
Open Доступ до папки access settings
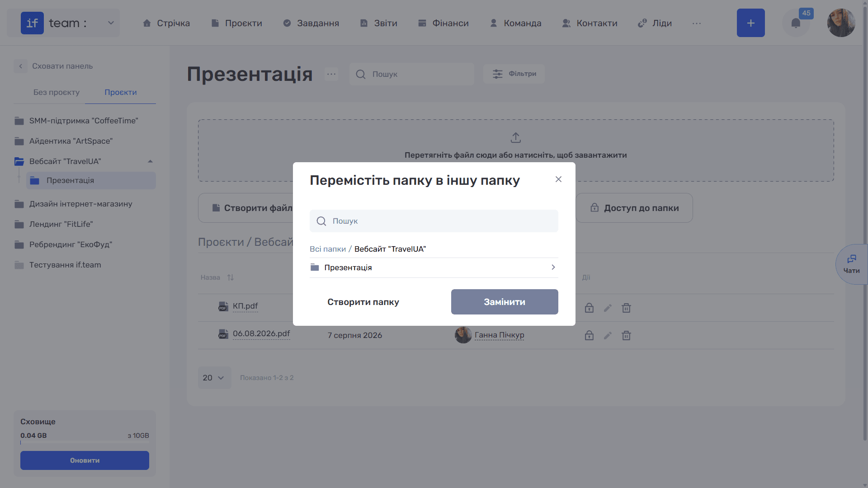[x=634, y=208]
